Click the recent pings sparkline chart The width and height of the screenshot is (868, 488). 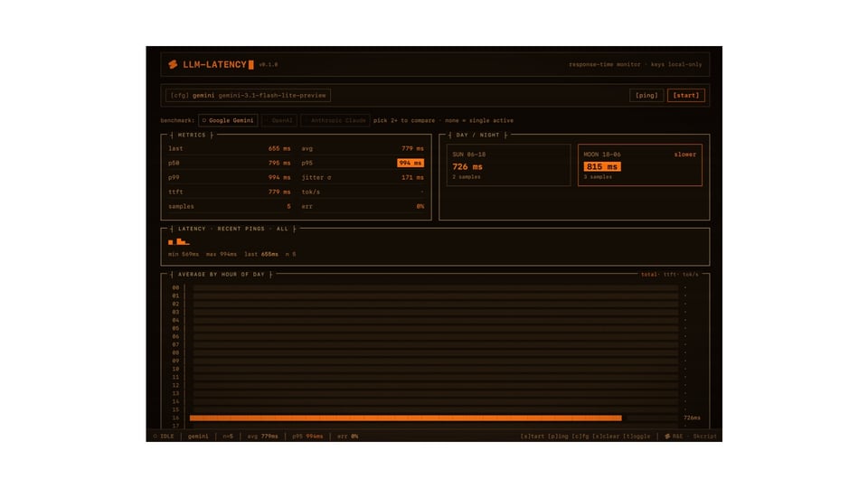[179, 242]
